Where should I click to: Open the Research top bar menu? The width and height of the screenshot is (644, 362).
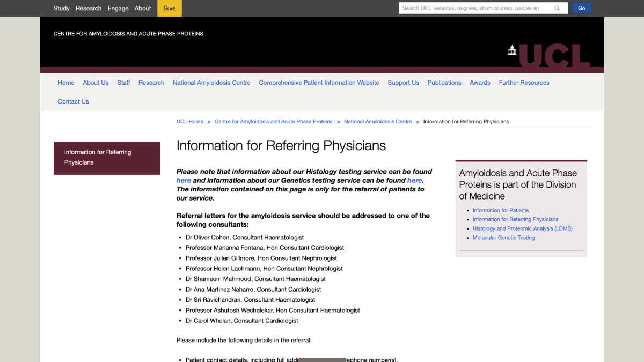click(89, 8)
